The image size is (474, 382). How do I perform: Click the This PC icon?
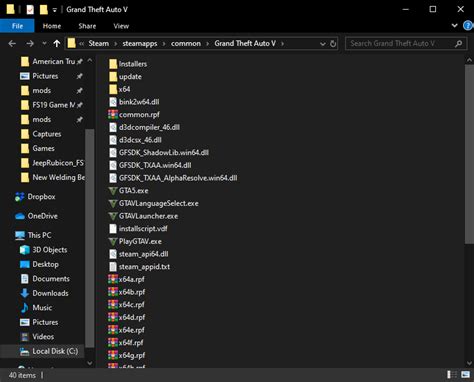pos(20,235)
